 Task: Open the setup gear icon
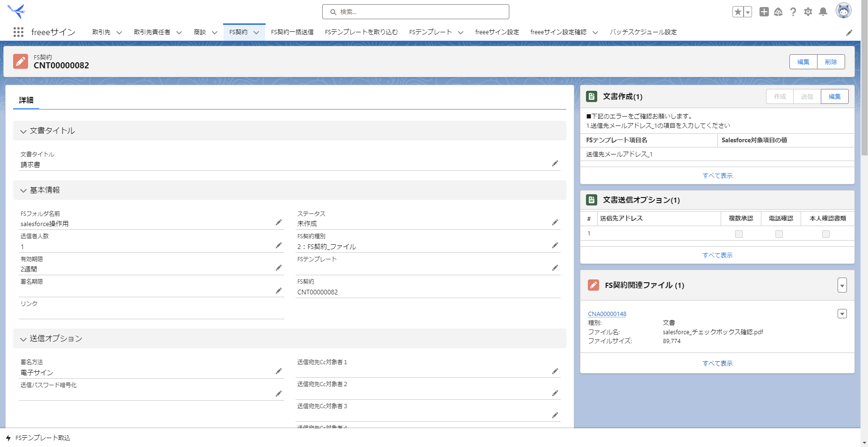tap(808, 12)
